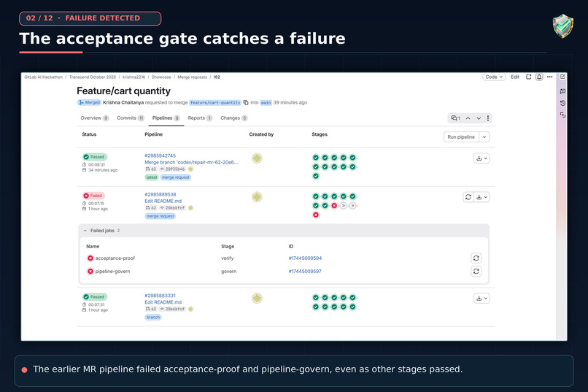Open job #17445009594
Image resolution: width=588 pixels, height=392 pixels.
pos(305,258)
